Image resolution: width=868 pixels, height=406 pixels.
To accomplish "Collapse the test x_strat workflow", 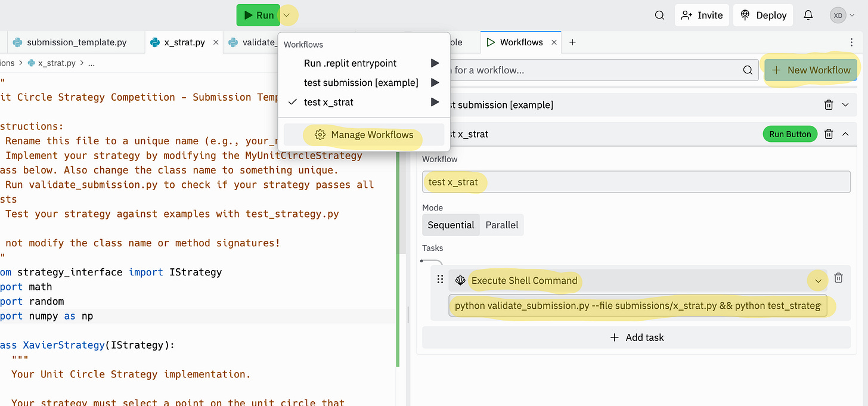I will point(845,134).
